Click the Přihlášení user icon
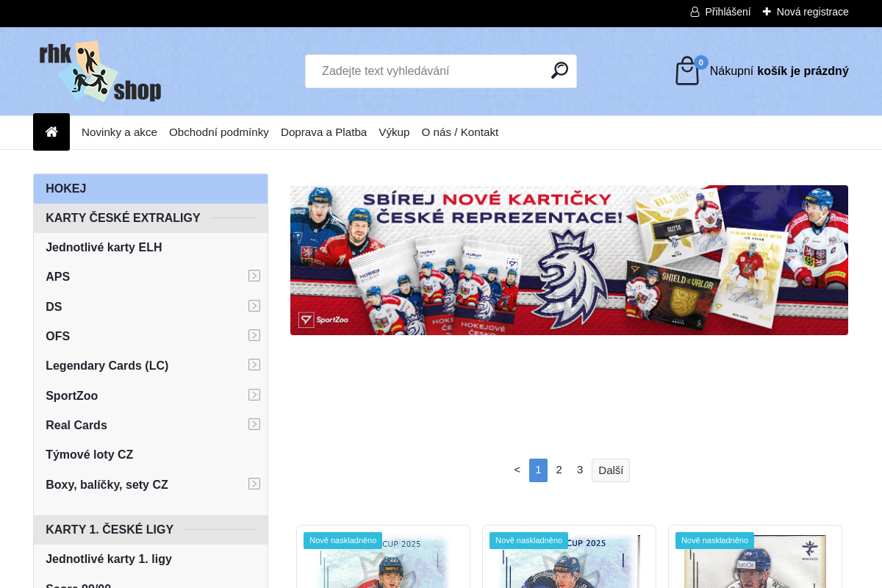This screenshot has width=882, height=588. point(695,12)
